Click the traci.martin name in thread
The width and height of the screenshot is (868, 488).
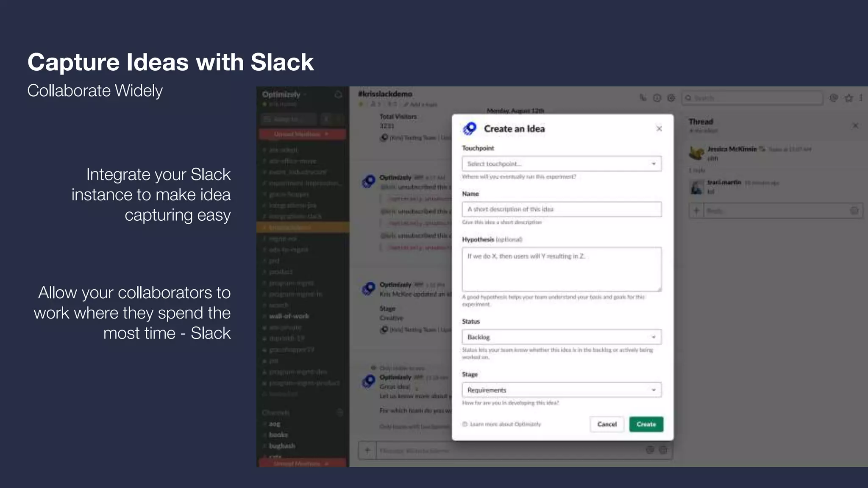(724, 182)
